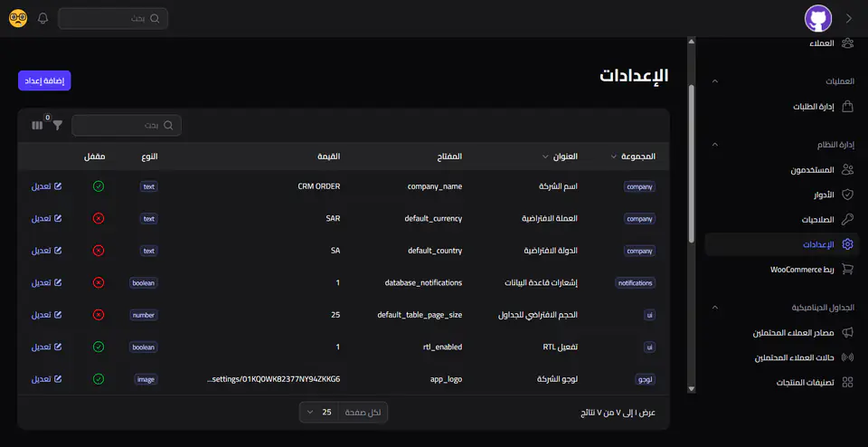Collapse the الجداول الديناميكية sidebar group
This screenshot has width=868, height=447.
coord(714,308)
